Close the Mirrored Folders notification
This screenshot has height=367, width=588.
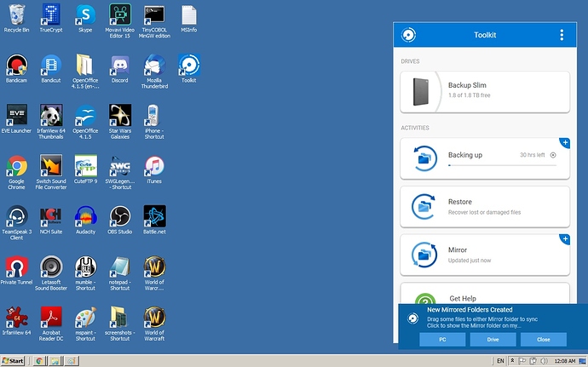(544, 339)
